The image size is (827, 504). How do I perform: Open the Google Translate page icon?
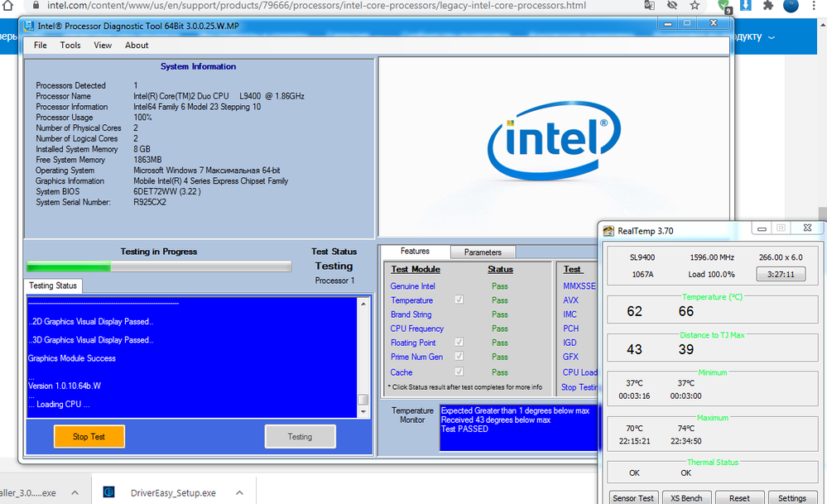tap(649, 5)
